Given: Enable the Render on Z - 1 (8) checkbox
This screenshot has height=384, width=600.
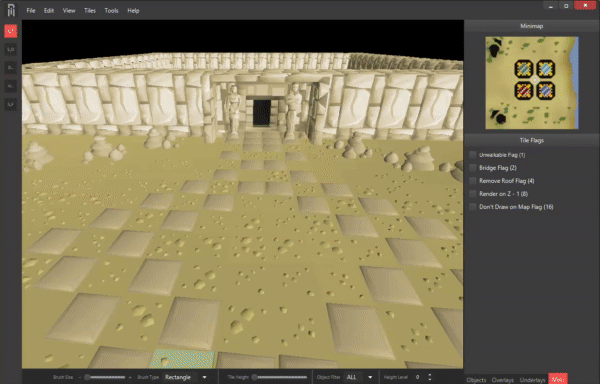Looking at the screenshot, I should pos(473,194).
